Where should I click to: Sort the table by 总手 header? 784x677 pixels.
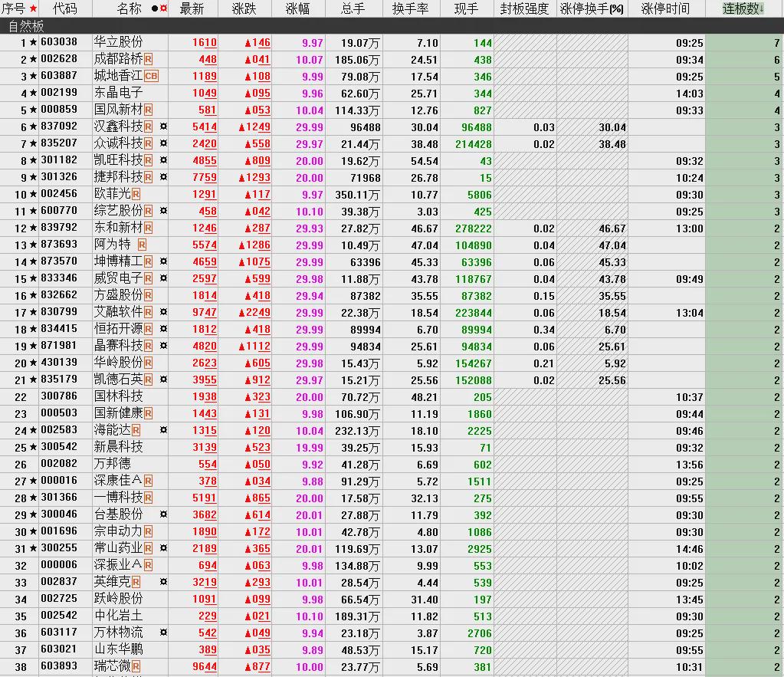tap(353, 8)
